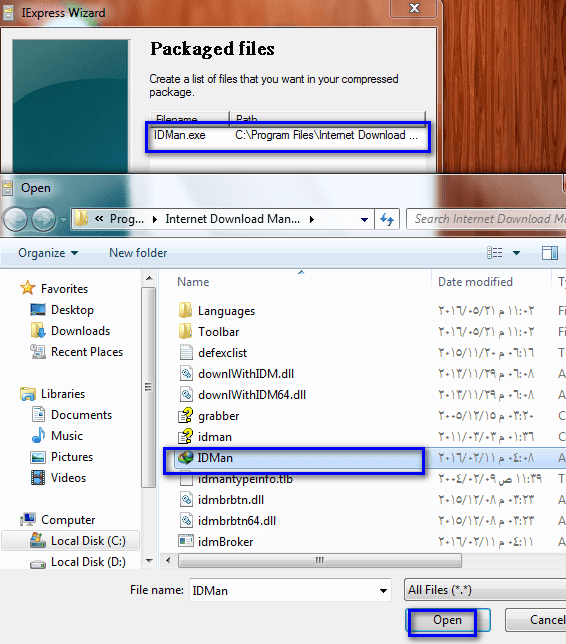
Task: Click navigation pane scroll down arrow
Action: (149, 560)
